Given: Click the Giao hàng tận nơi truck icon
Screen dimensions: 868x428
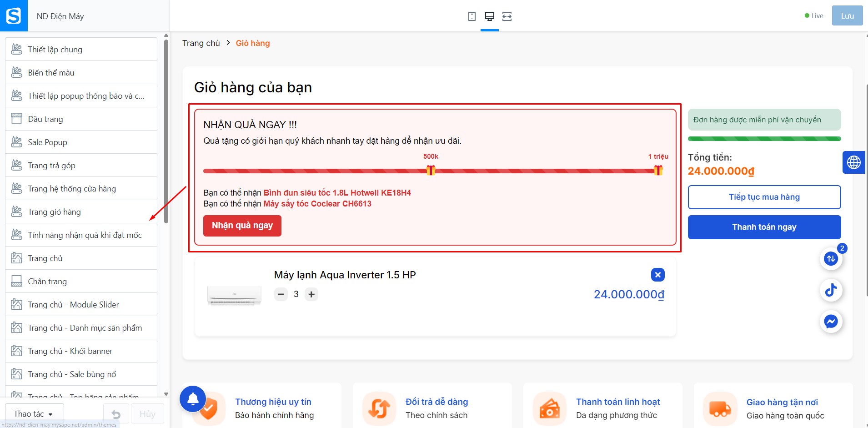Looking at the screenshot, I should pyautogui.click(x=720, y=408).
